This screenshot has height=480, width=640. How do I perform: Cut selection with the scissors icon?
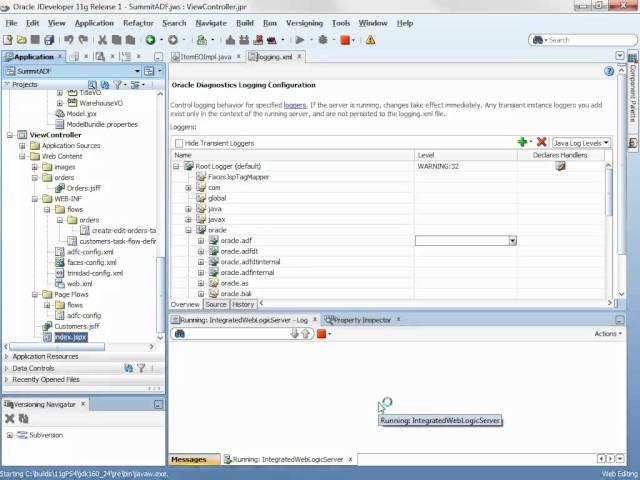[x=102, y=40]
